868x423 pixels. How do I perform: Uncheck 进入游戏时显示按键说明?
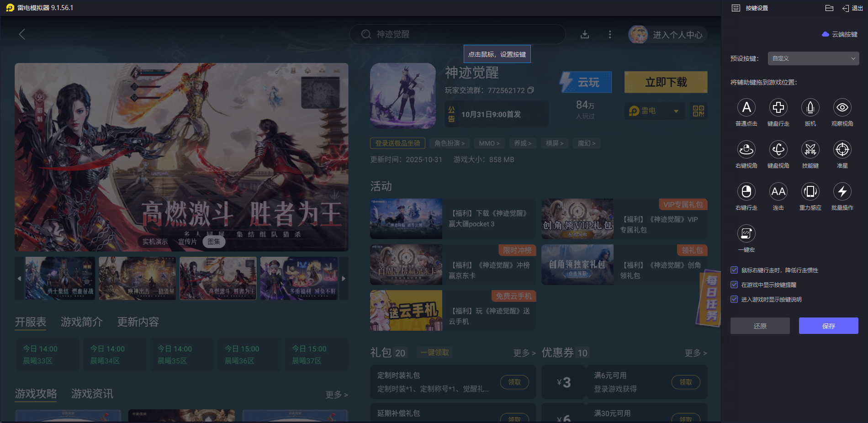coord(734,300)
